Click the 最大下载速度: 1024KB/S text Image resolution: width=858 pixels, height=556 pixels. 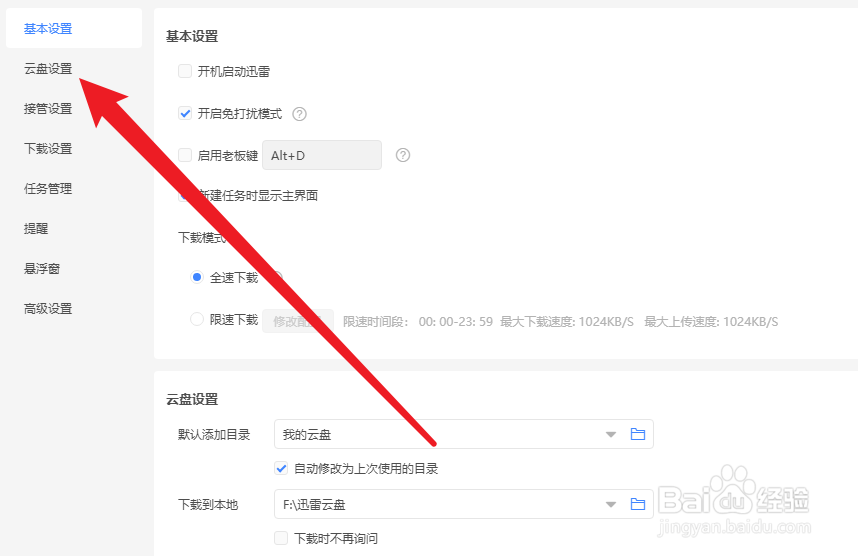(x=567, y=322)
